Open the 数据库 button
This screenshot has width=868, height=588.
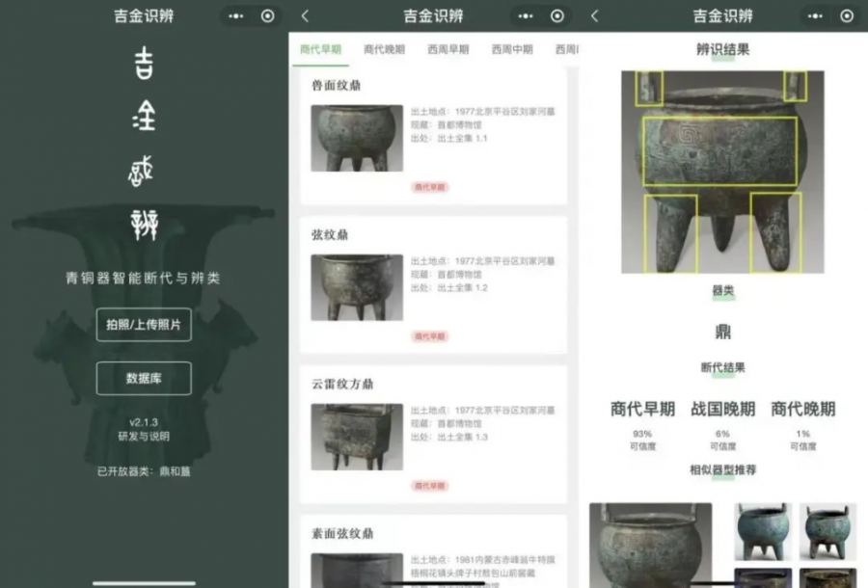pyautogui.click(x=144, y=379)
